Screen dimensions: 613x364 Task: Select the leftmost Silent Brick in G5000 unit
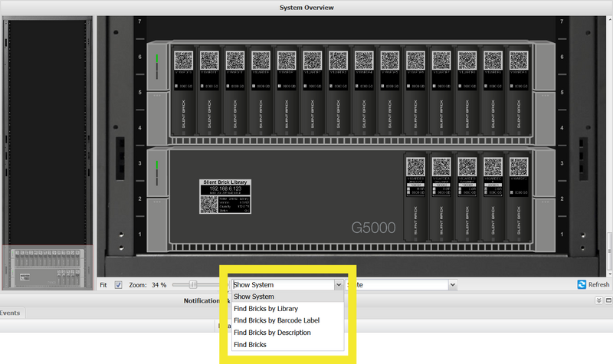click(416, 196)
